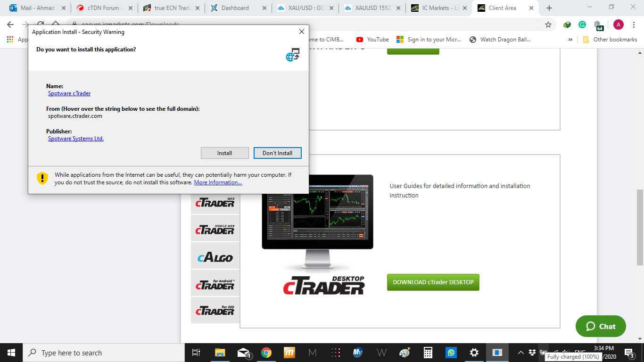Open Settings gear in the taskbar
The height and width of the screenshot is (362, 644).
coord(474,353)
